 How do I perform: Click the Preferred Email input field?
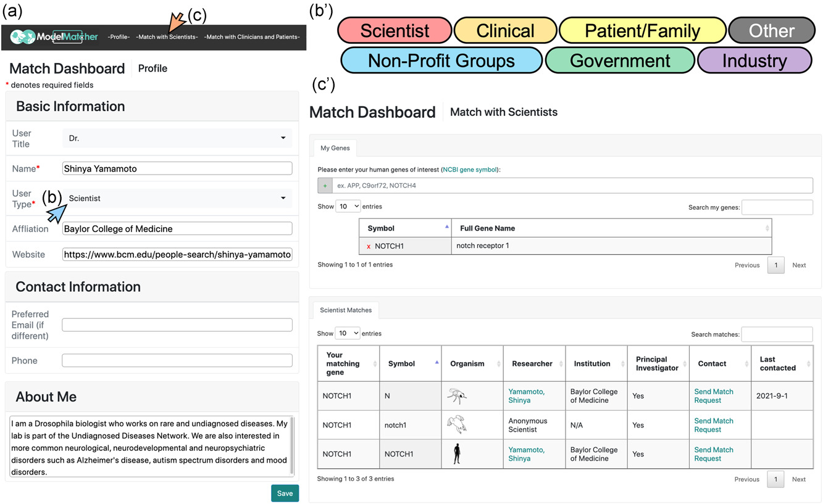[177, 324]
